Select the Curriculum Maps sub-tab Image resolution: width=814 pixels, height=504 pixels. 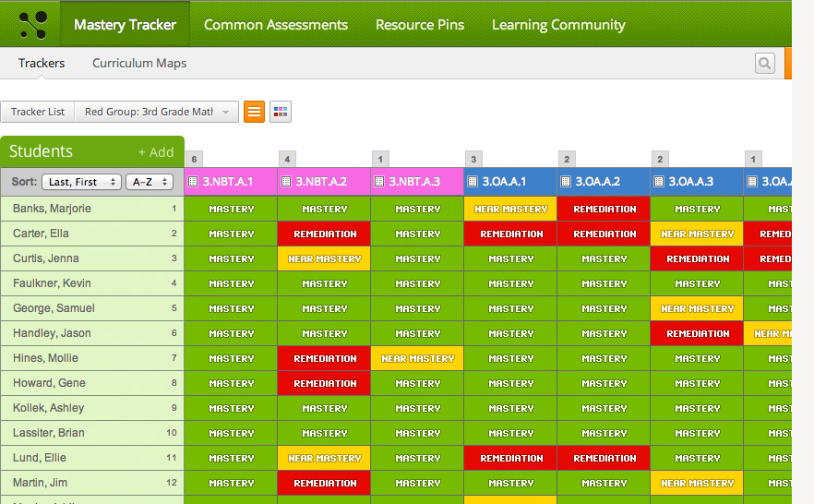(x=139, y=64)
